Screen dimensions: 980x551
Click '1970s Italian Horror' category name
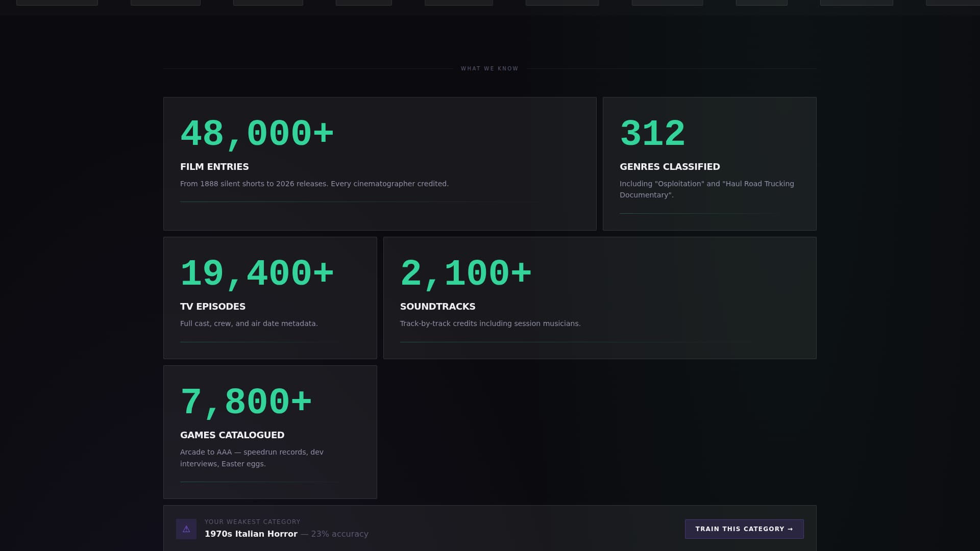(x=251, y=534)
